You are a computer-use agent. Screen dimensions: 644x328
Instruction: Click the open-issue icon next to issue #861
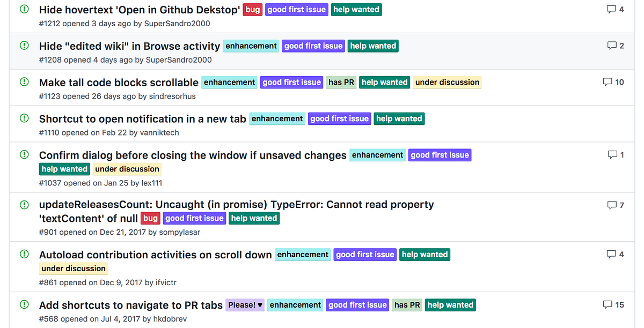(24, 255)
